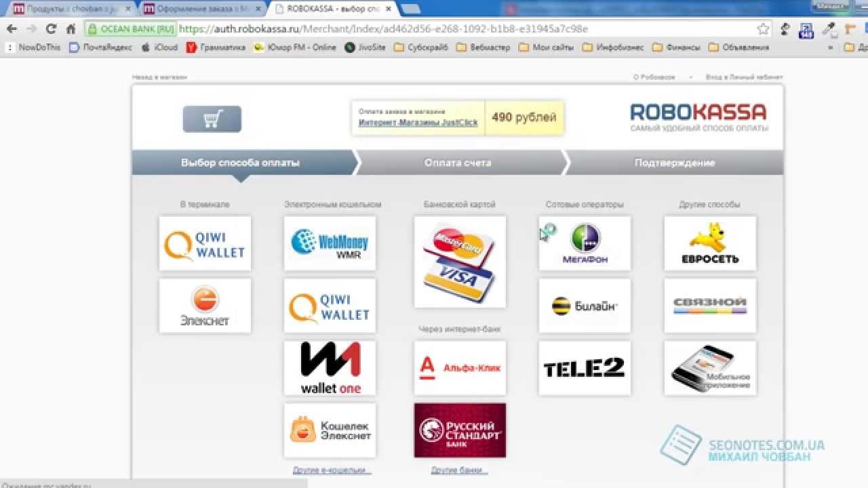868x488 pixels.
Task: Switch to the Оформление заказа tab
Action: (x=200, y=9)
